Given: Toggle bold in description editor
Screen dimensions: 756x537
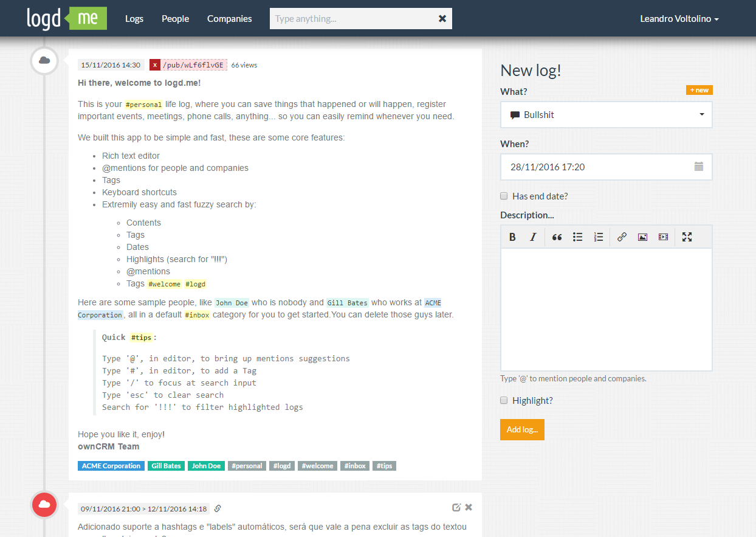Looking at the screenshot, I should [x=512, y=237].
